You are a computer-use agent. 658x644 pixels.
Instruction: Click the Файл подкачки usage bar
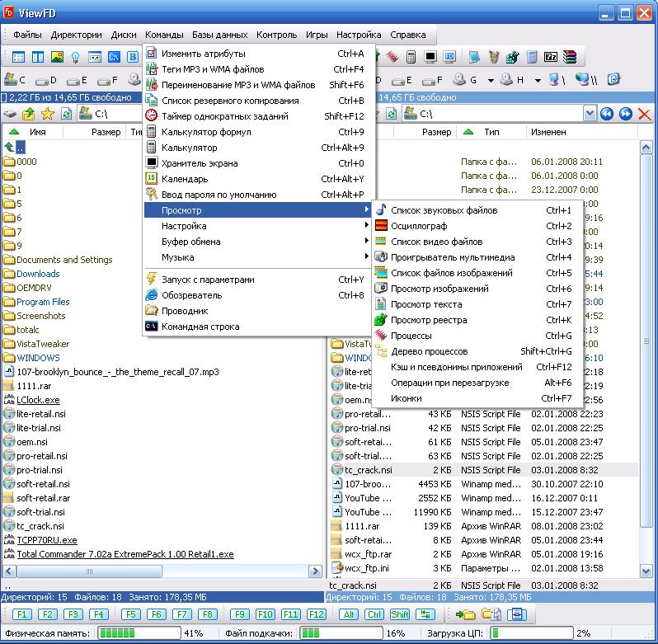tap(341, 632)
